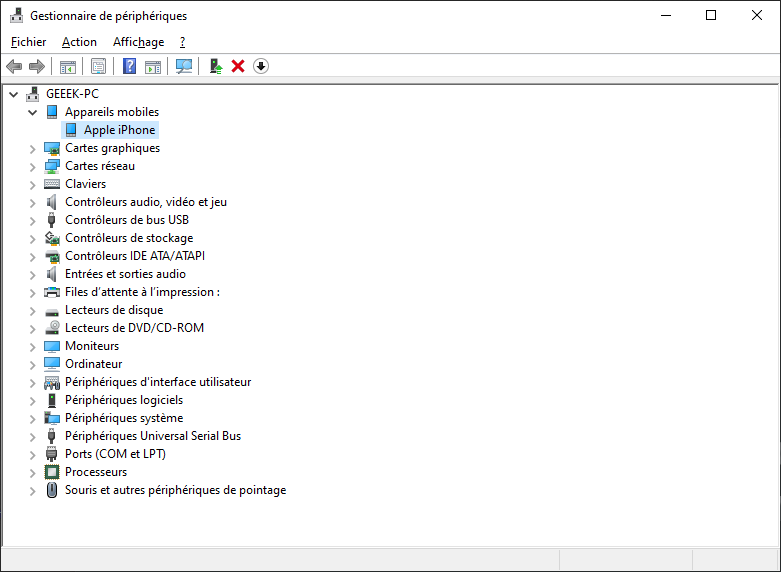Expand the Ports (COM et LPT) category
The height and width of the screenshot is (572, 781).
[32, 454]
